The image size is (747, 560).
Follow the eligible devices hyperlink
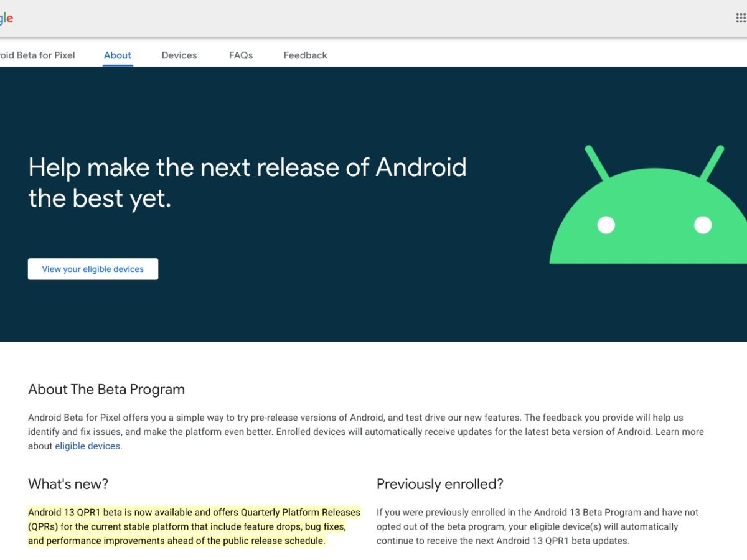click(87, 446)
